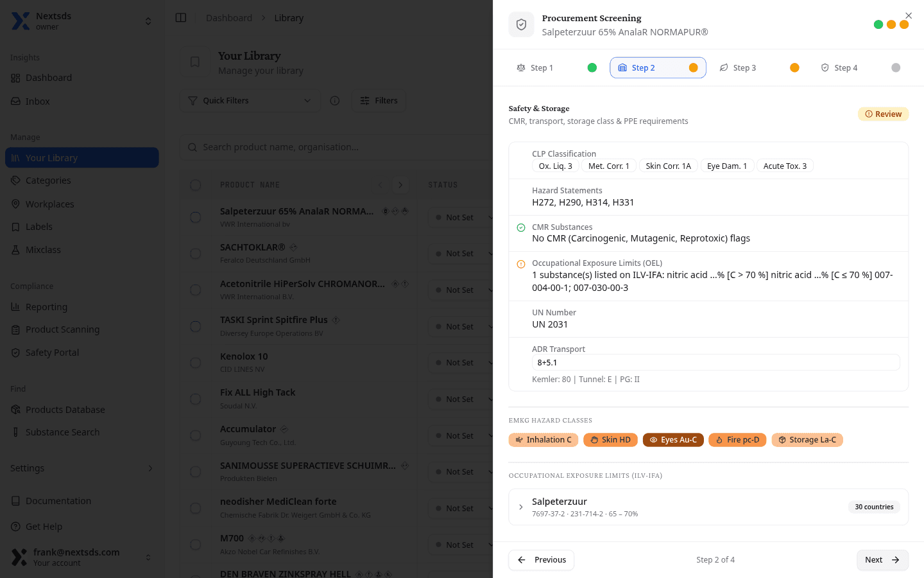Click the Fire pc-D hazard badge
The width and height of the screenshot is (924, 578).
[x=737, y=440]
